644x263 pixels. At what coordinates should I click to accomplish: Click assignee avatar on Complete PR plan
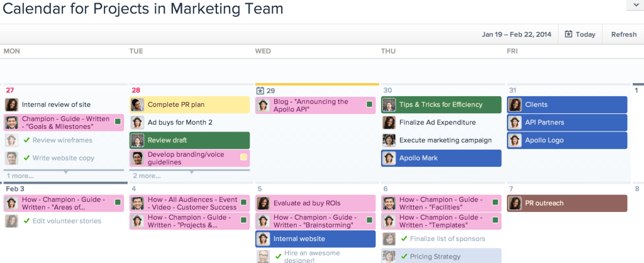tap(137, 104)
